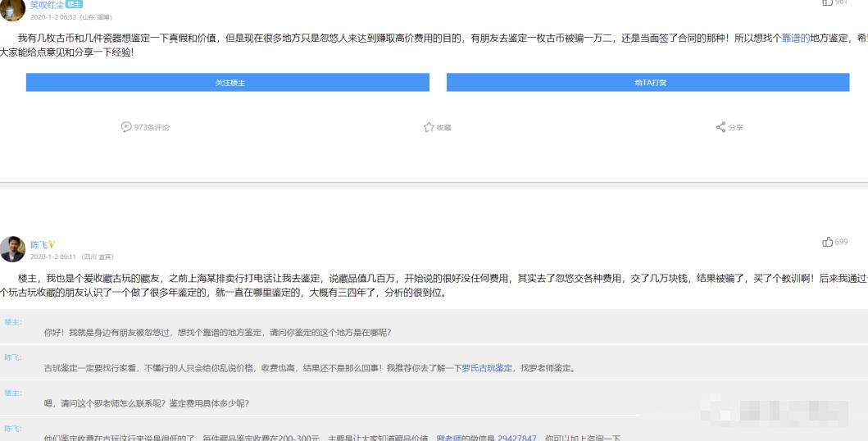
Task: Click the V verified badge next to 陈飞
Action: point(52,244)
